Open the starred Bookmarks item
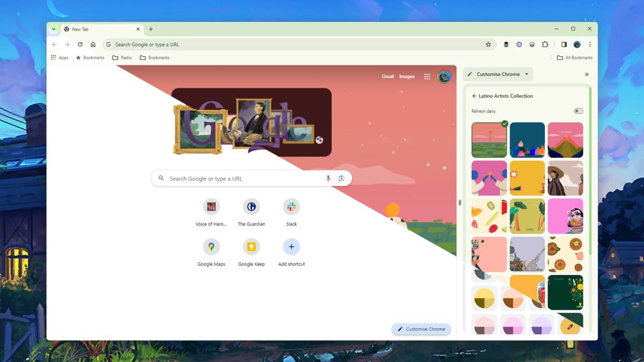The width and height of the screenshot is (644, 362). (x=90, y=57)
